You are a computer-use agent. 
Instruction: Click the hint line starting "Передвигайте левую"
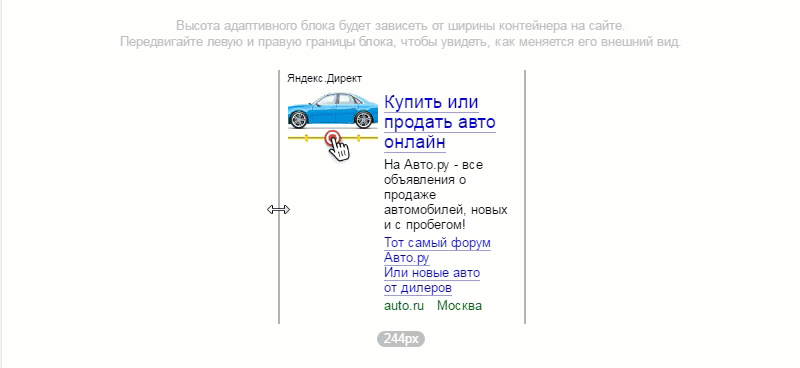click(401, 42)
